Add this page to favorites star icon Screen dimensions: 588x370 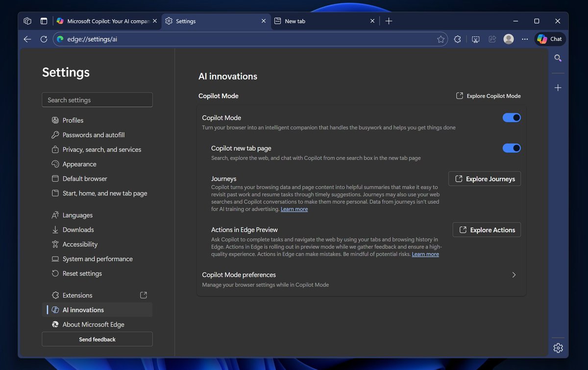click(441, 39)
